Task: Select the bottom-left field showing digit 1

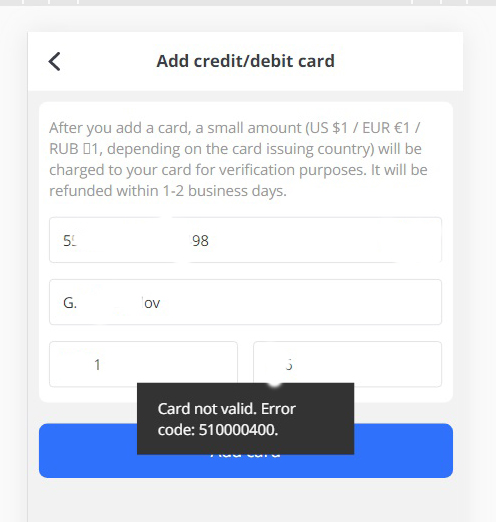Action: tap(143, 364)
